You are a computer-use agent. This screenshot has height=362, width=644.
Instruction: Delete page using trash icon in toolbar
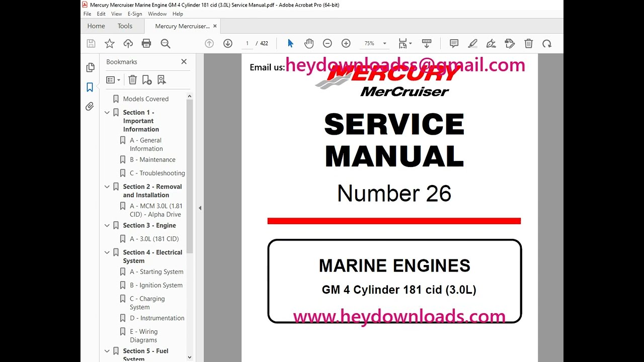click(528, 44)
